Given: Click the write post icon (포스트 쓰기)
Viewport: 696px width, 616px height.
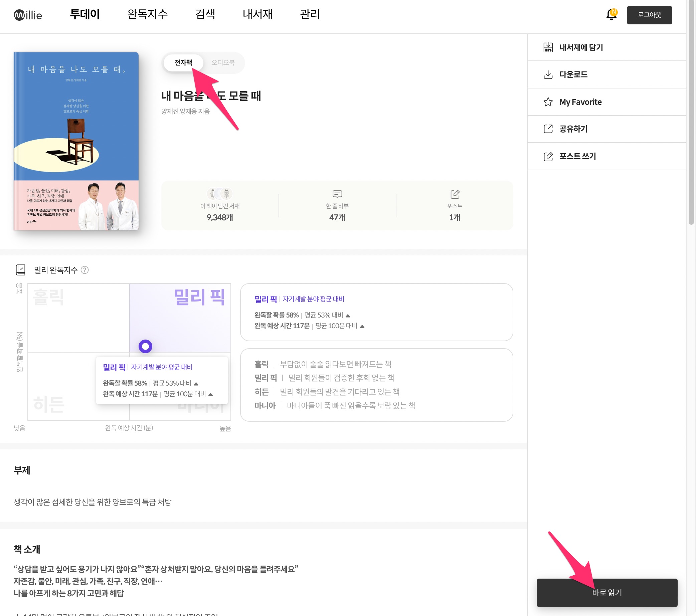Looking at the screenshot, I should click(548, 156).
